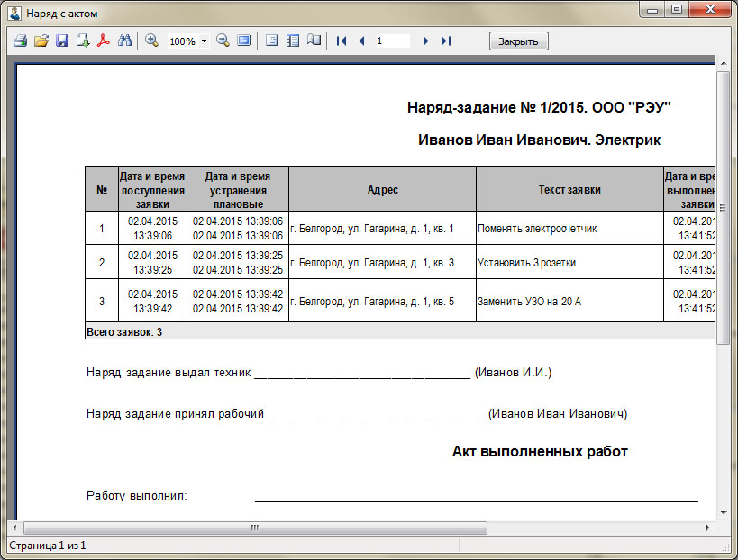The width and height of the screenshot is (738, 560).
Task: Toggle the thumbnails panel icon
Action: [x=292, y=41]
